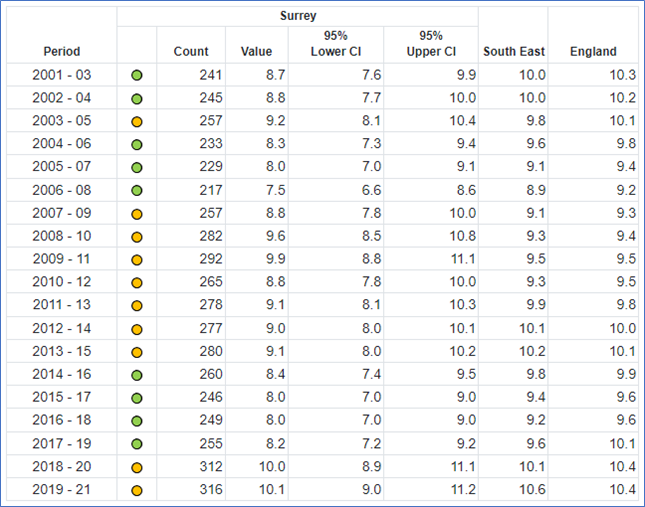The height and width of the screenshot is (507, 645).
Task: Click count 229 in the 2005 - 07 row
Action: (x=211, y=167)
